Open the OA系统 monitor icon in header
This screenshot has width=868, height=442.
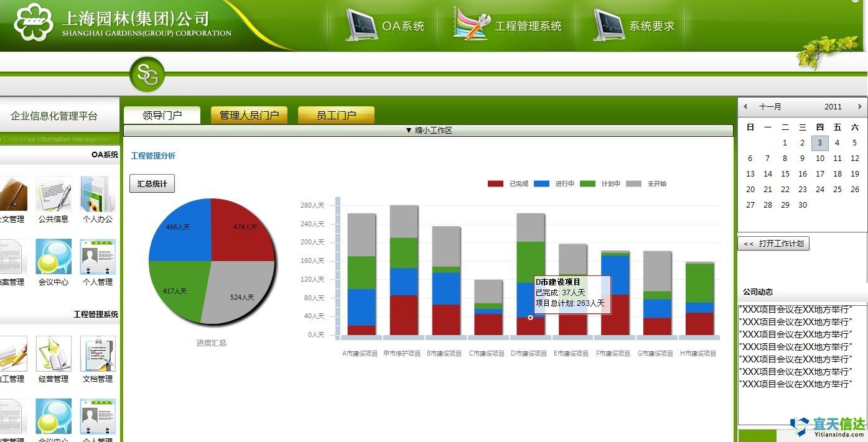(x=362, y=25)
